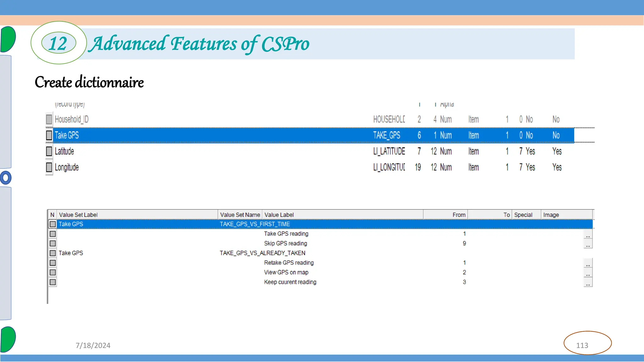
Task: Open image browse button for Take GPS reading
Action: [x=588, y=234]
